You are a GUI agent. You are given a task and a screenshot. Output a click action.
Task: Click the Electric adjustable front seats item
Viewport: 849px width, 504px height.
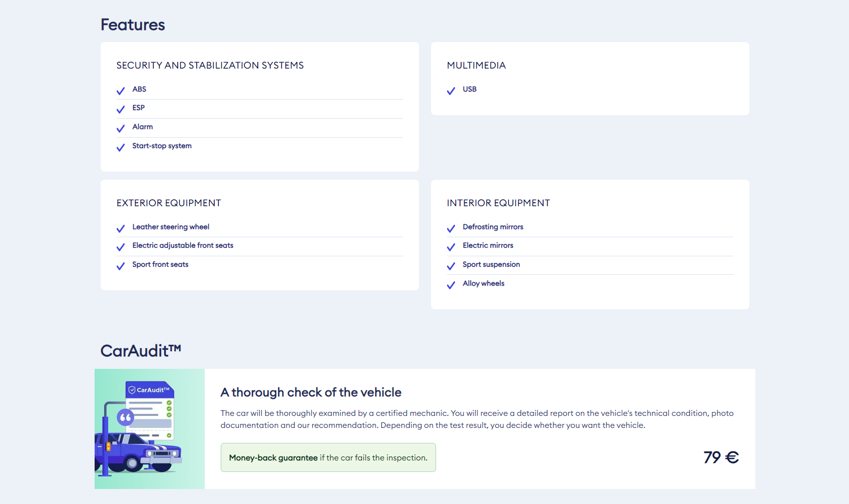coord(183,245)
